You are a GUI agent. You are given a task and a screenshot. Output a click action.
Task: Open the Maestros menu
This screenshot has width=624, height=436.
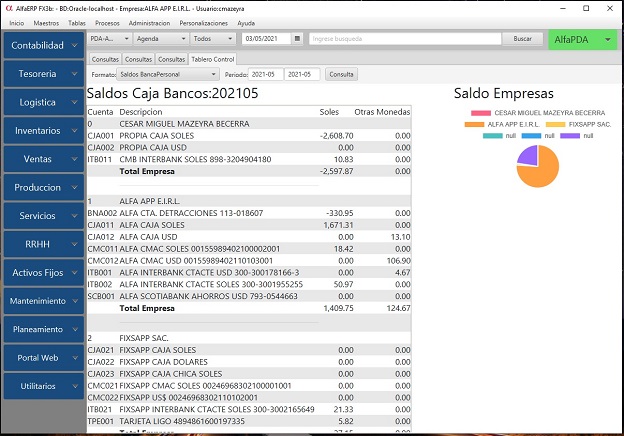[46, 22]
